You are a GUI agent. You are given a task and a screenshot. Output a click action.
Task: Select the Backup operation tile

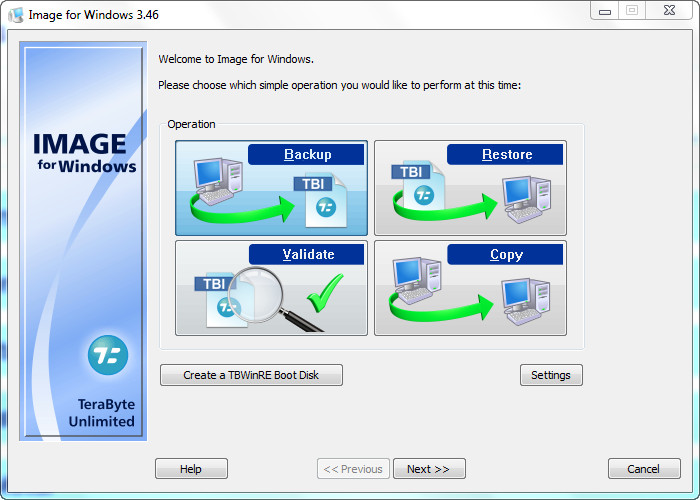(x=271, y=188)
